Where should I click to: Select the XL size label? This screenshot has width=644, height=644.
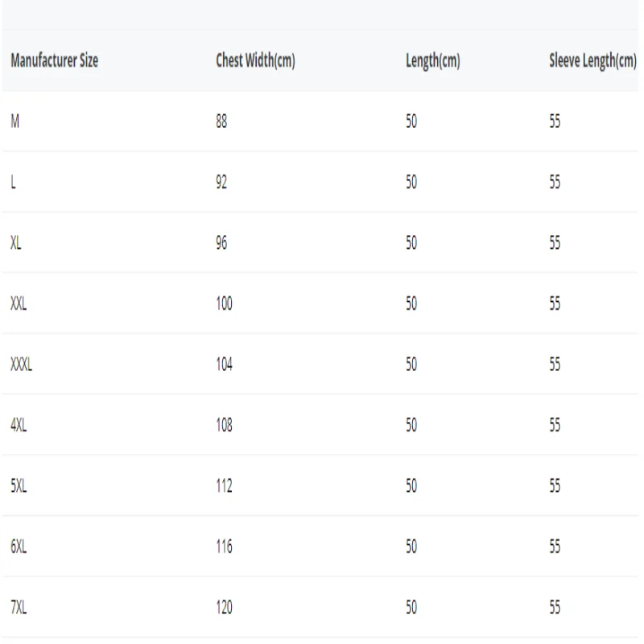(x=16, y=244)
